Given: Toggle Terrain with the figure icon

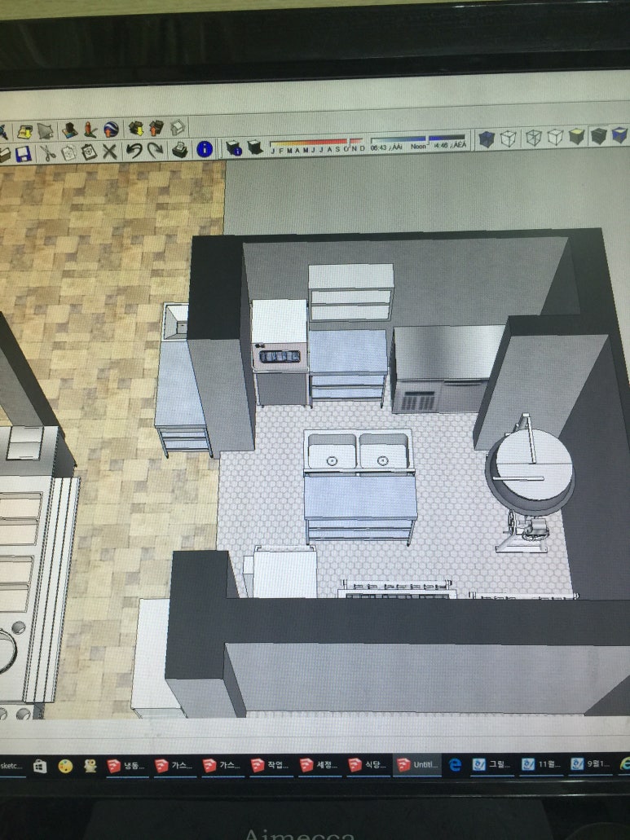Looking at the screenshot, I should pyautogui.click(x=90, y=130).
